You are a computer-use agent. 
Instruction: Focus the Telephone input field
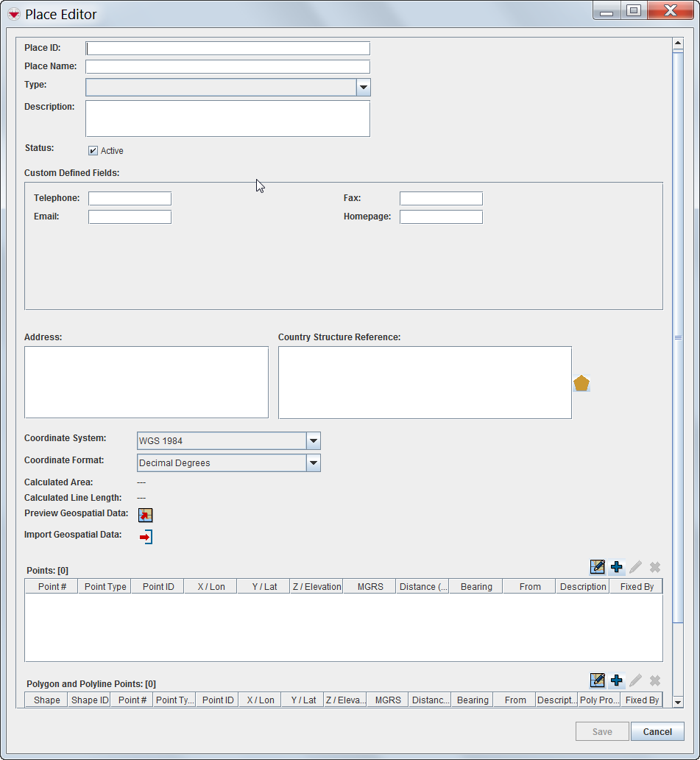130,199
